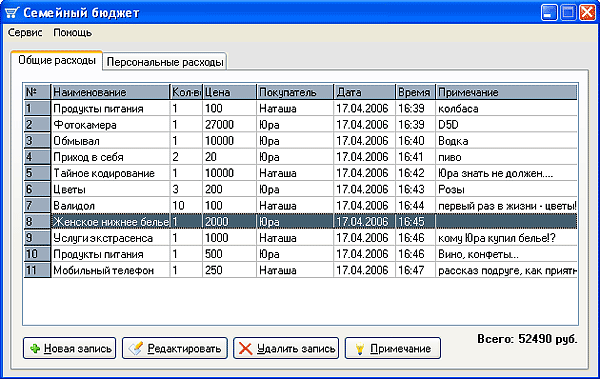The width and height of the screenshot is (600, 379).
Task: Switch to the Персональные расходы tab
Action: (x=165, y=62)
